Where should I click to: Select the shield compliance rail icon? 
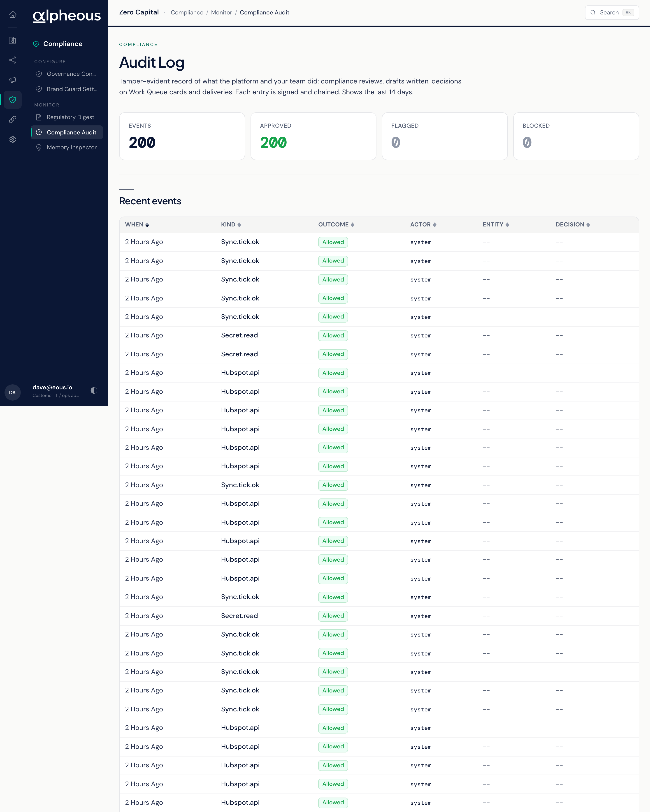coord(12,100)
